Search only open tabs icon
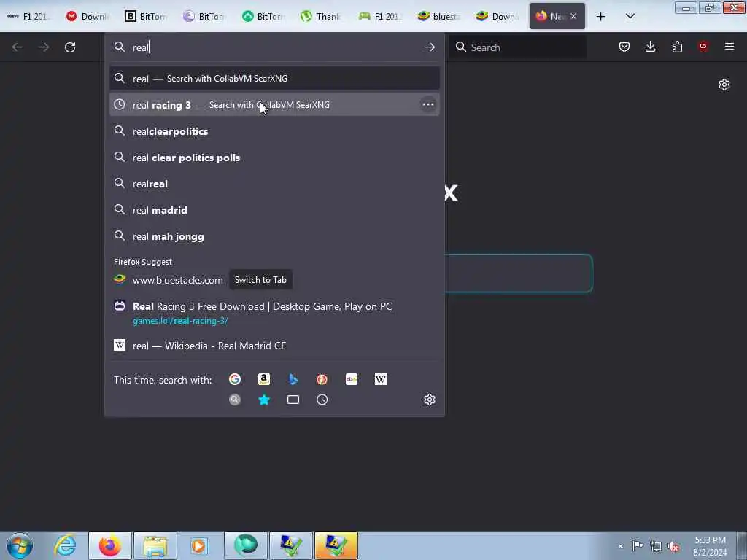Image resolution: width=747 pixels, height=560 pixels. [293, 400]
